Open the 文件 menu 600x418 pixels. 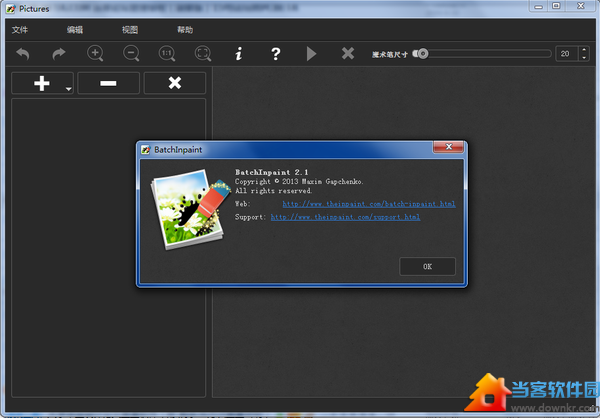(20, 30)
